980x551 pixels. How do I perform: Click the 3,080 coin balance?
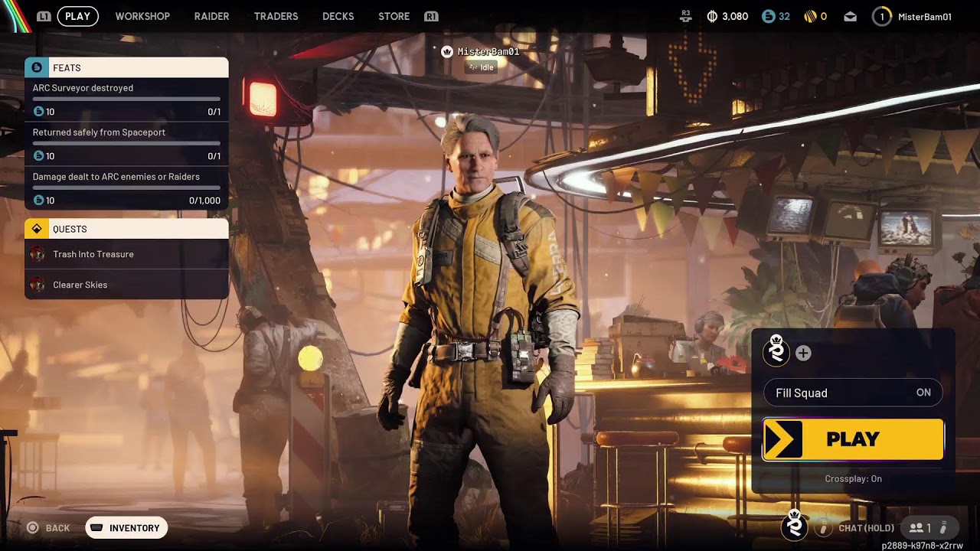click(735, 16)
